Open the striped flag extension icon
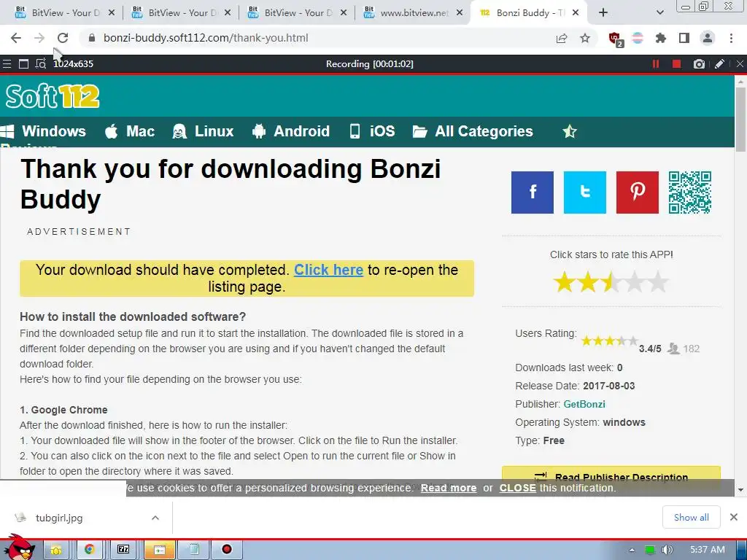 click(638, 38)
